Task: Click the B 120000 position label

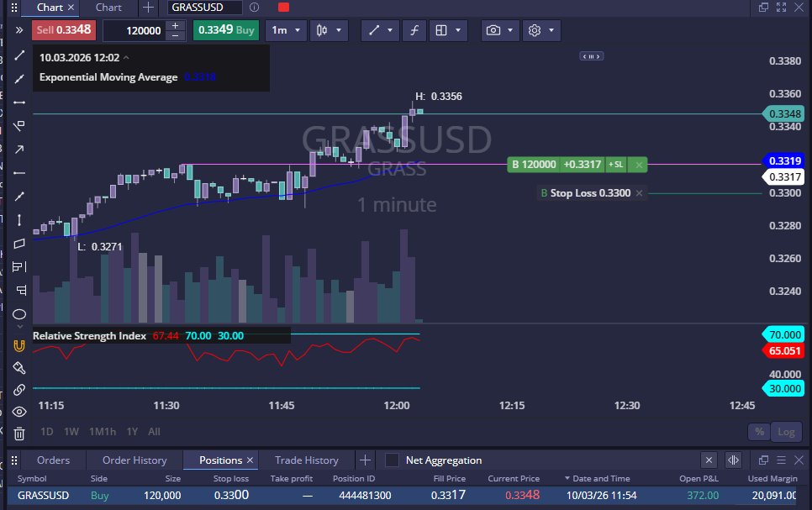Action: pos(534,165)
